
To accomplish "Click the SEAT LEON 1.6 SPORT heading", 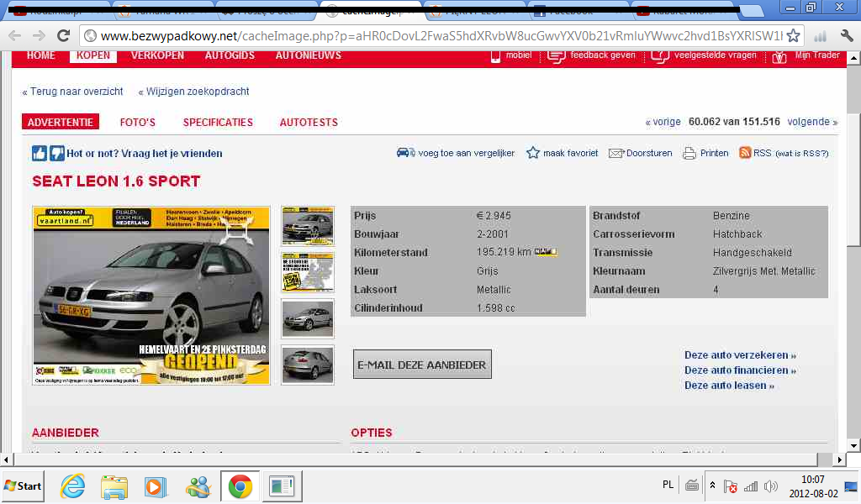I will click(116, 181).
